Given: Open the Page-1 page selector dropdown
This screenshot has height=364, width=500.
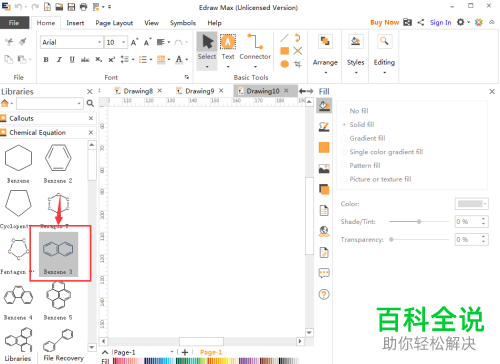Looking at the screenshot, I should (172, 352).
